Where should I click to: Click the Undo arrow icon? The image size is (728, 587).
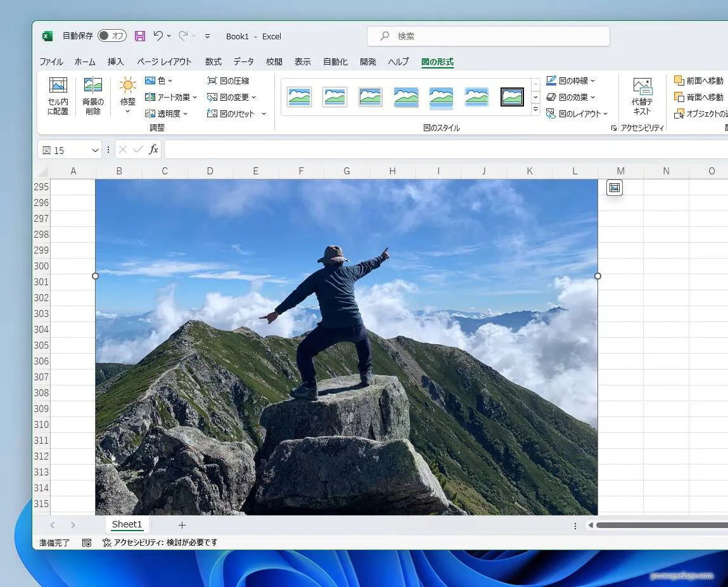click(x=158, y=35)
